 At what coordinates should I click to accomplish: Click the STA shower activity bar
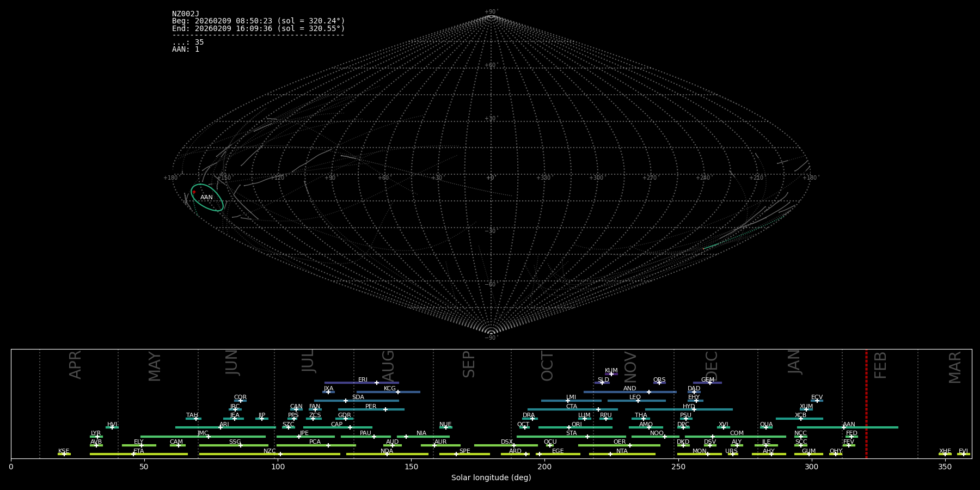click(x=572, y=437)
